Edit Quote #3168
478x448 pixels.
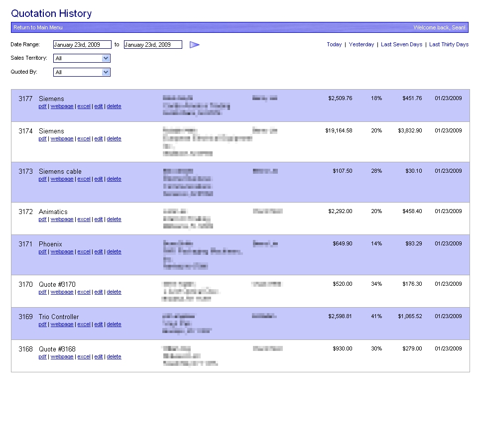click(99, 356)
